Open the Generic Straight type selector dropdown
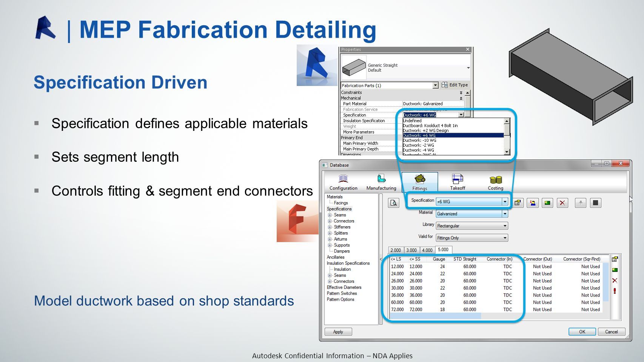This screenshot has width=644, height=362. [468, 68]
